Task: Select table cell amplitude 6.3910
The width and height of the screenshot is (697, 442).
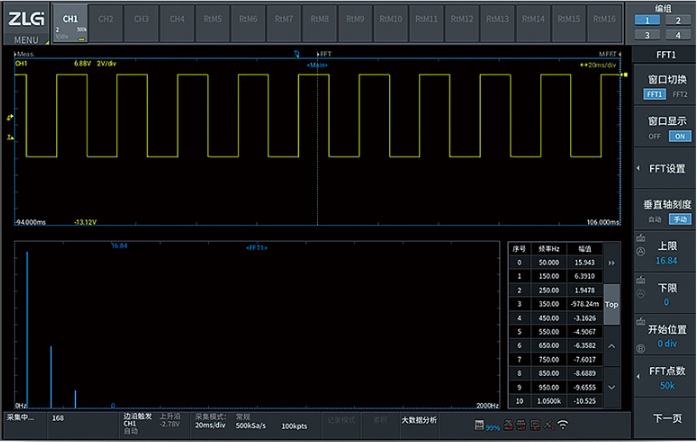Action: 585,276
